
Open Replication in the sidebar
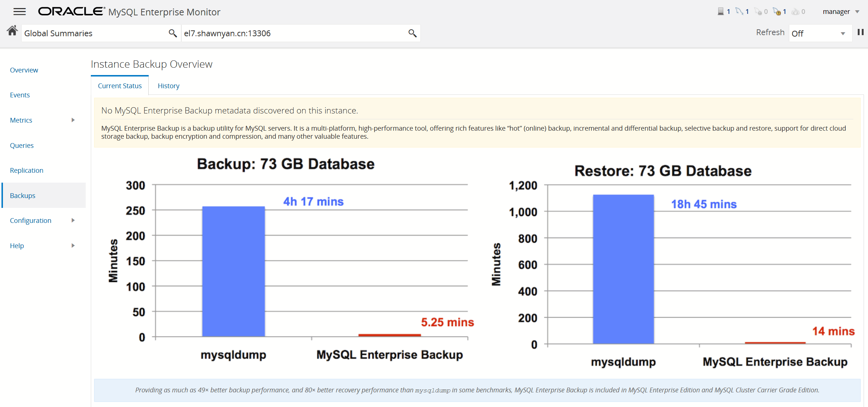coord(26,170)
